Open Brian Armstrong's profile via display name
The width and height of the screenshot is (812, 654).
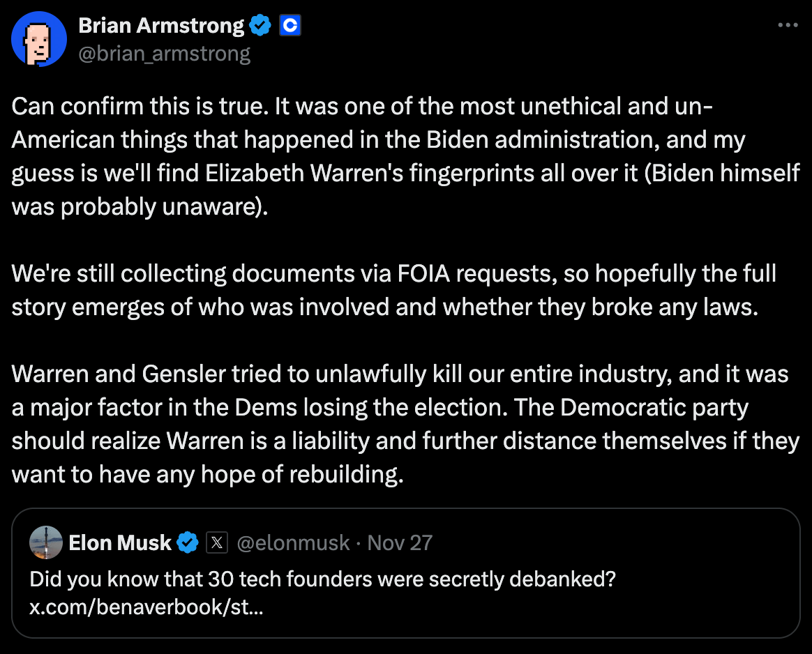[161, 26]
